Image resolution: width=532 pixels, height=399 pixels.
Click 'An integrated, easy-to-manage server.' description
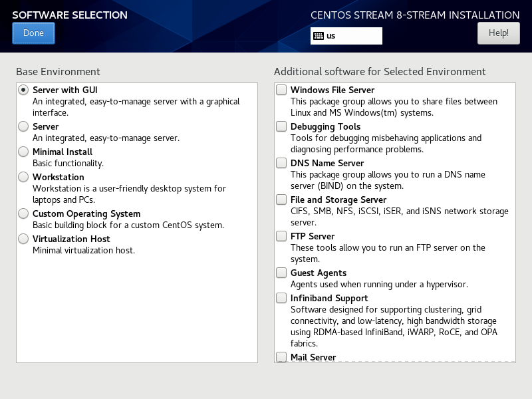click(x=106, y=138)
